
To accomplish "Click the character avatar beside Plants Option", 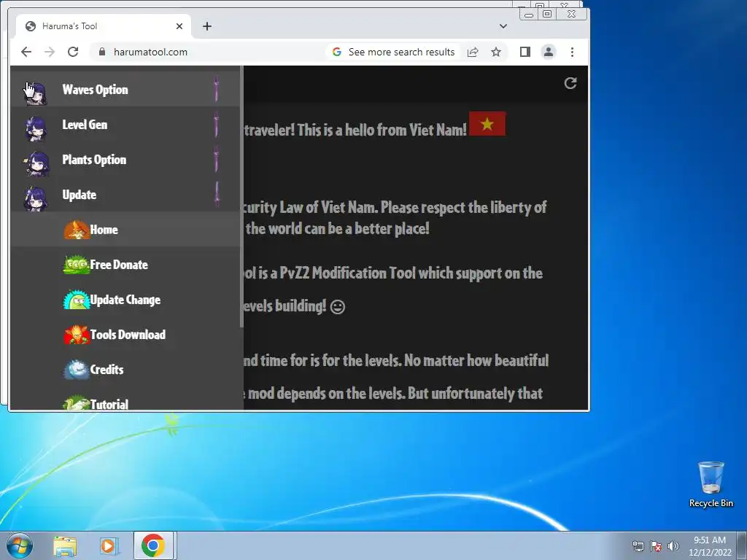I will (36, 163).
